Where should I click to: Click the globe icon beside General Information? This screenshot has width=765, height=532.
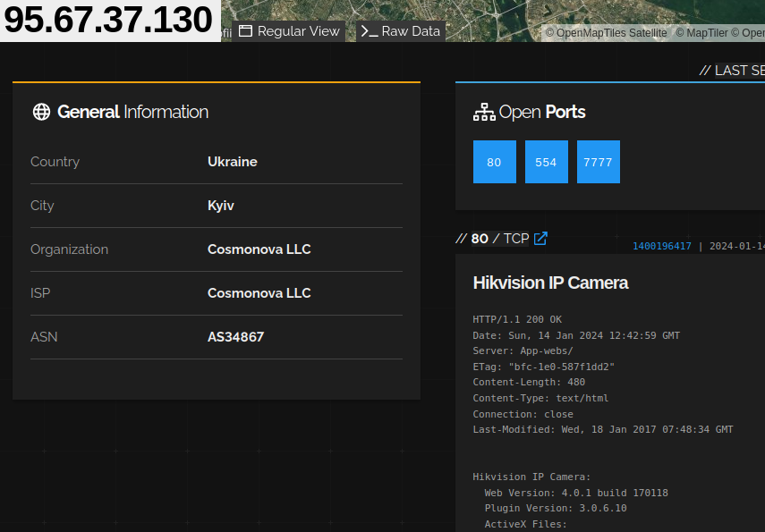41,112
